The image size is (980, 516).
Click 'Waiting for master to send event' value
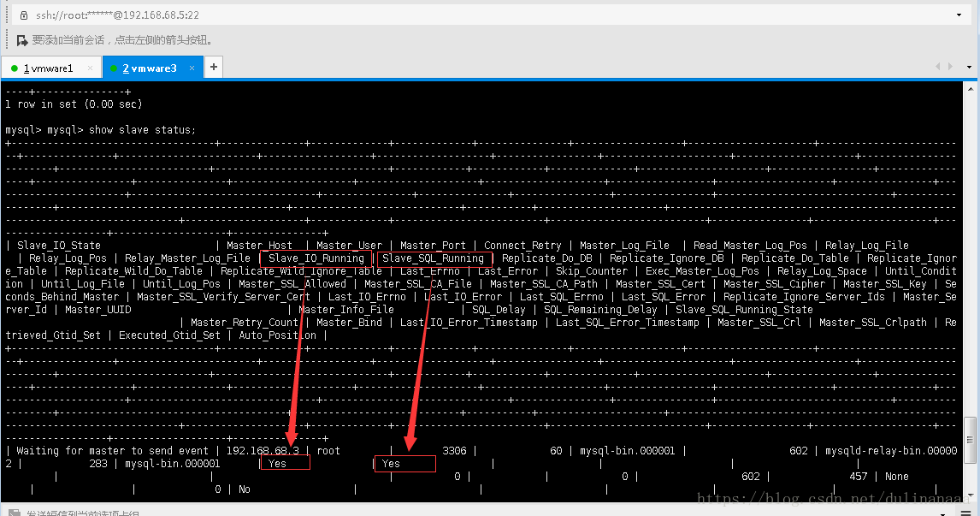(x=113, y=450)
